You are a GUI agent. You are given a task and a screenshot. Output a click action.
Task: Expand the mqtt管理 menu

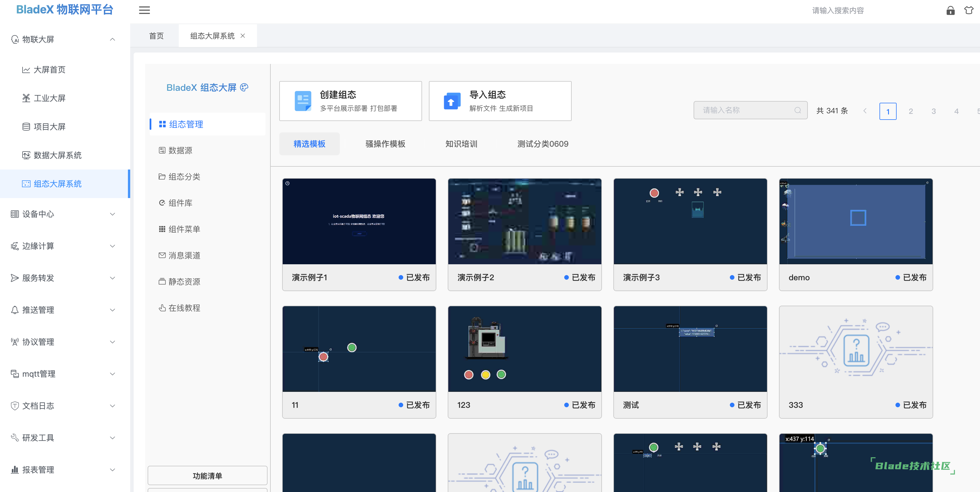pyautogui.click(x=113, y=374)
